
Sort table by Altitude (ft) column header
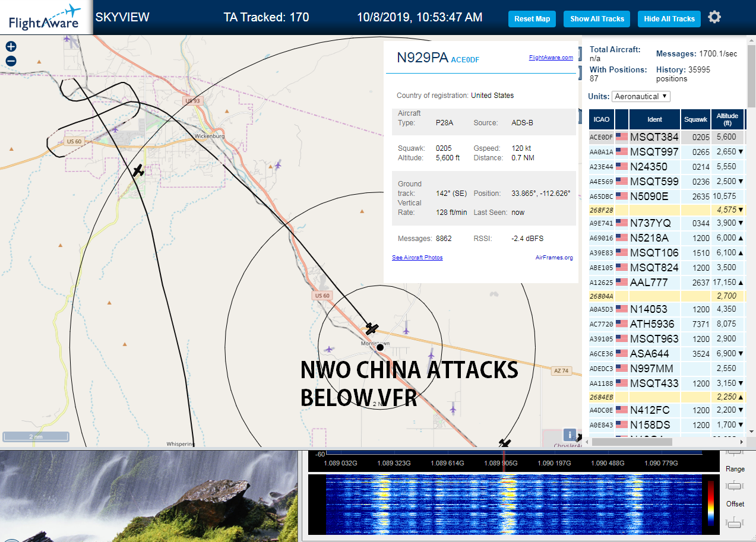[x=726, y=119]
